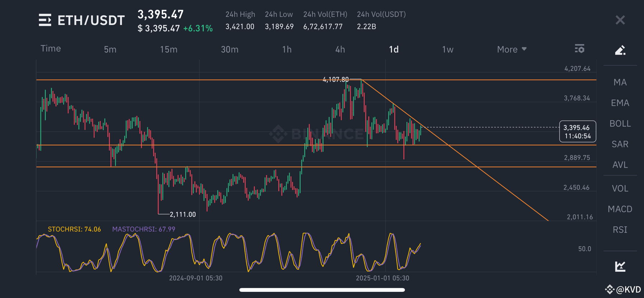Toggle the SAR indicator

620,144
